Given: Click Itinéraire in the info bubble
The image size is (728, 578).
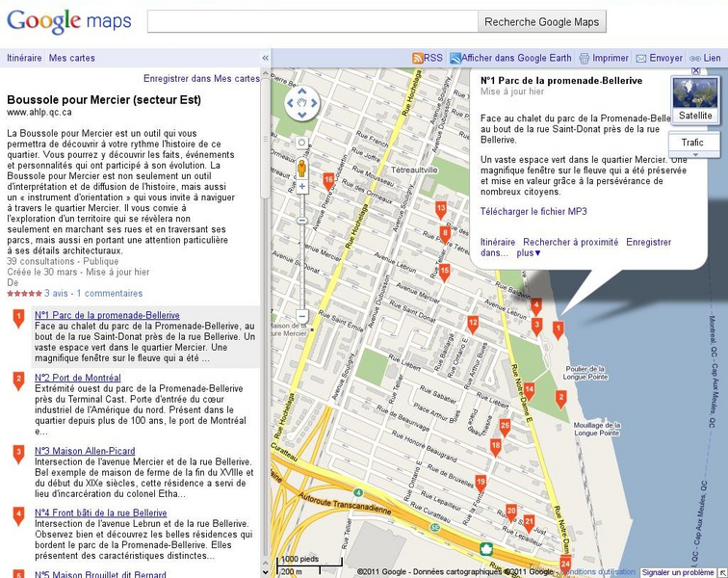Looking at the screenshot, I should [x=498, y=242].
